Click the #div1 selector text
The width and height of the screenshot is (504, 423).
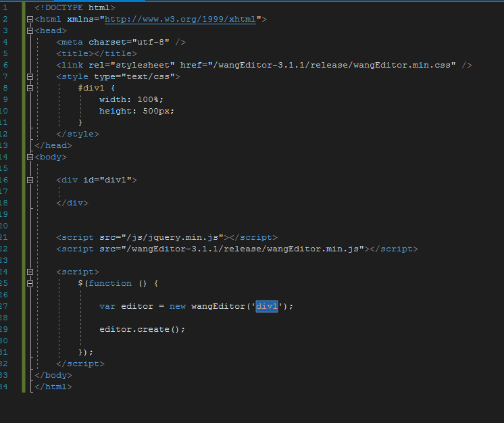91,88
